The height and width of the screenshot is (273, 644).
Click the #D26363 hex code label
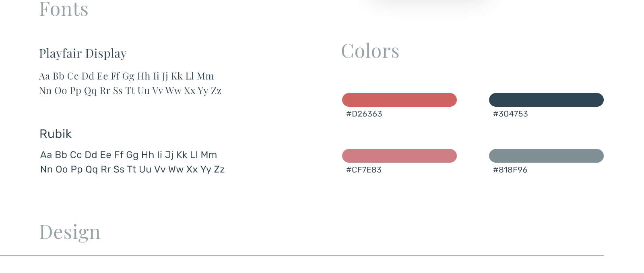tap(364, 114)
